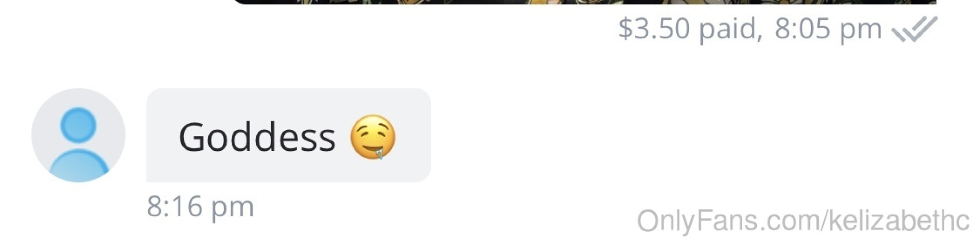The image size is (980, 246).
Task: Click the OnlyFans.com portion of watermark
Action: (728, 221)
